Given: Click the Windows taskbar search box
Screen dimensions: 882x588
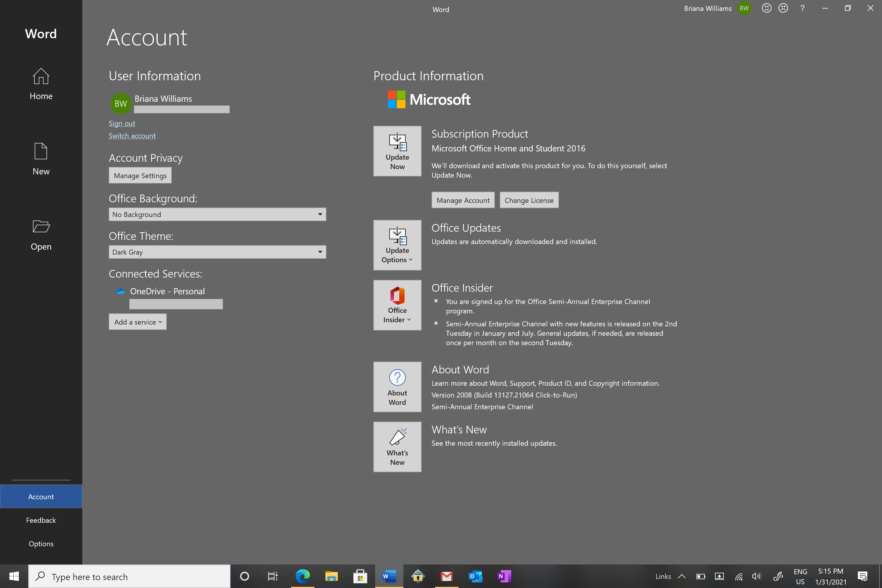Looking at the screenshot, I should (x=129, y=576).
